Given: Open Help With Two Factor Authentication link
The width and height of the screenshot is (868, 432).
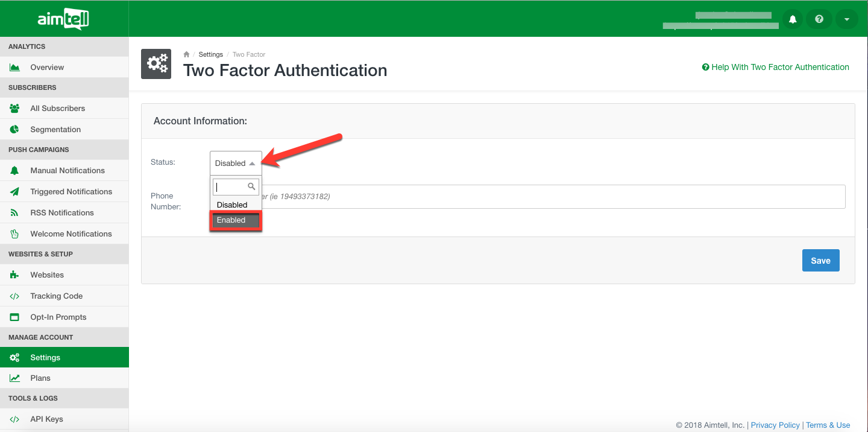Looking at the screenshot, I should point(776,67).
